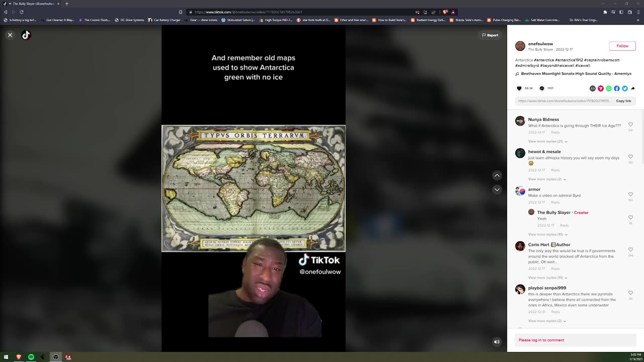
Task: Open DC Drive Systems bookmark
Action: coord(129,20)
